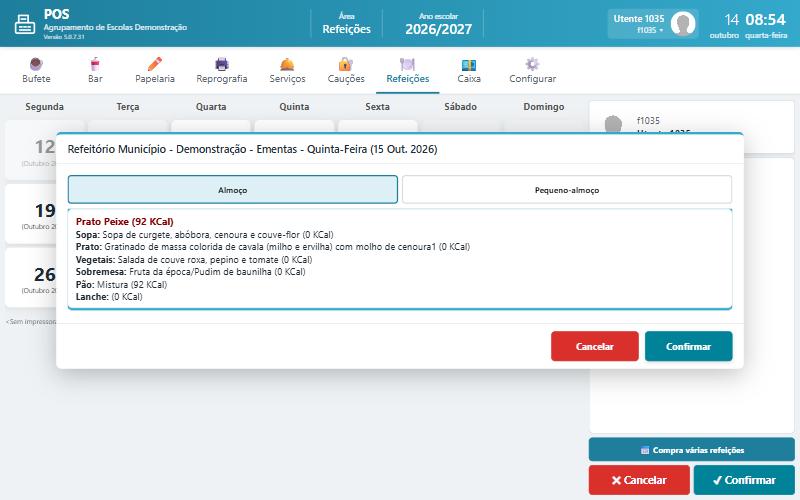Select the Almoço meal tab
Viewport: 800px width, 500px height.
tap(233, 190)
